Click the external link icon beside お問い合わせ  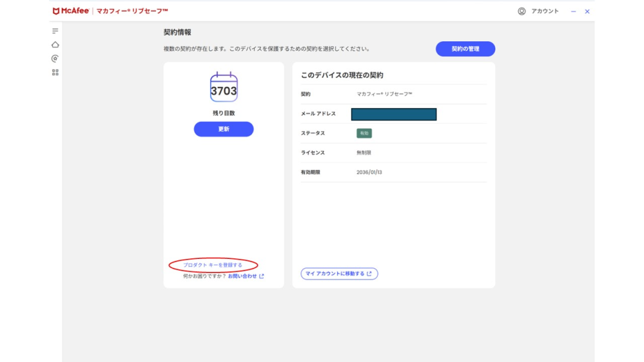tap(262, 276)
